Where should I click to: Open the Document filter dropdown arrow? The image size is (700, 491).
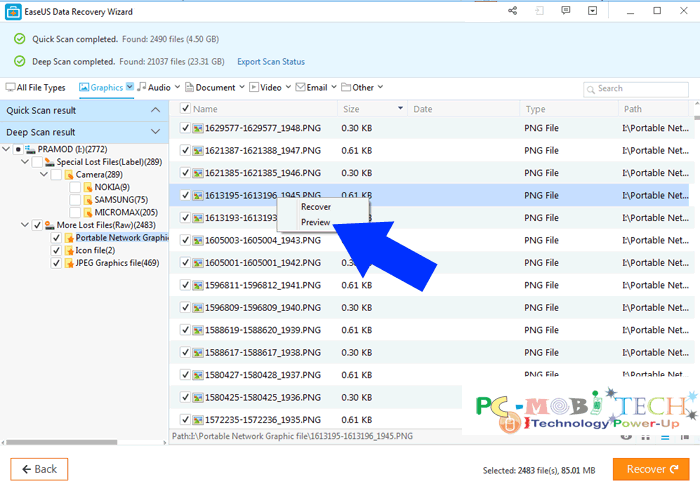coord(242,87)
